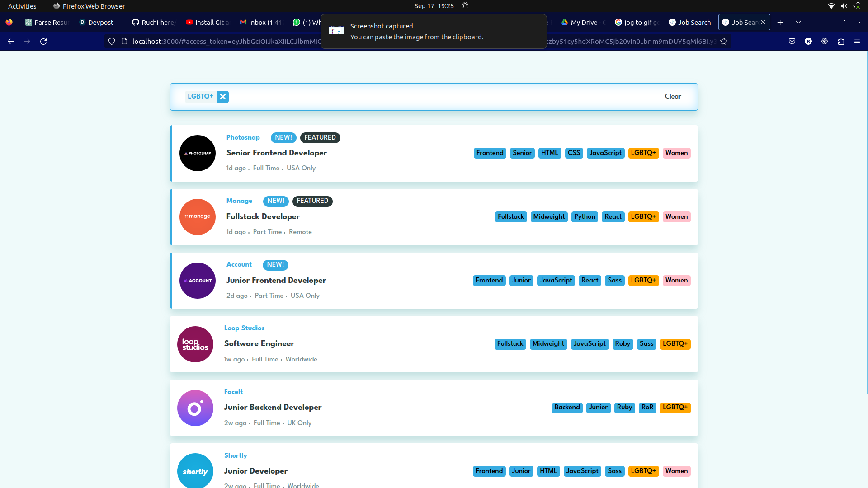Click the Clear filters link
The height and width of the screenshot is (488, 868).
673,96
